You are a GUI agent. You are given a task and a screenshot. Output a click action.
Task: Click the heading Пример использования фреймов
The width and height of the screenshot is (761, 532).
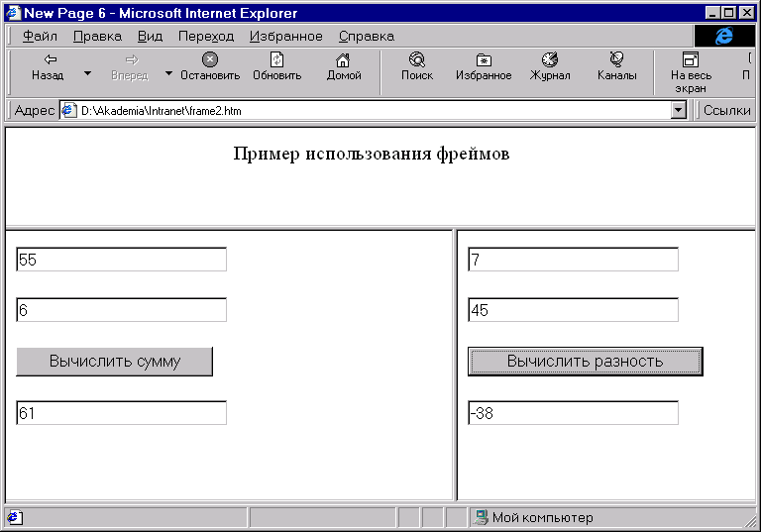[x=372, y=154]
